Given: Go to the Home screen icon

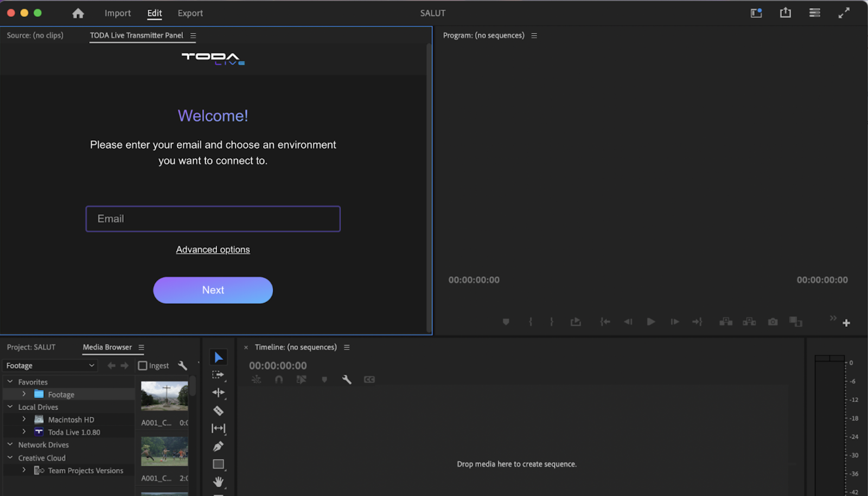Looking at the screenshot, I should click(78, 13).
